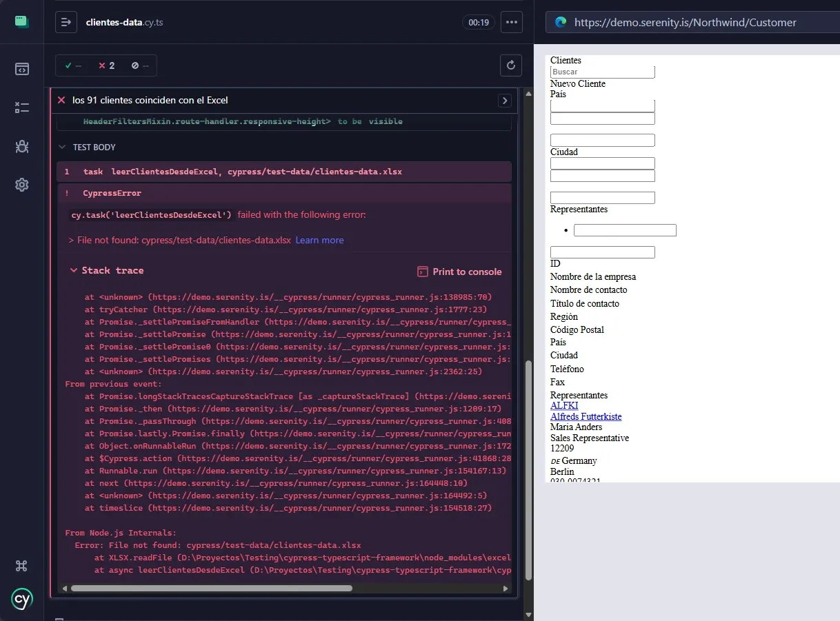Open the Runs panel in the sidebar
This screenshot has width=840, height=621.
tap(21, 108)
